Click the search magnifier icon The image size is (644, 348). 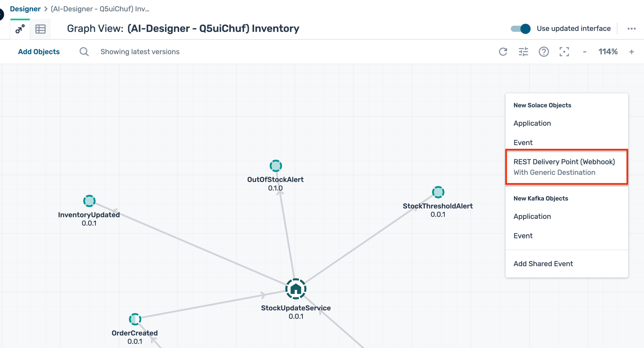[x=84, y=52]
